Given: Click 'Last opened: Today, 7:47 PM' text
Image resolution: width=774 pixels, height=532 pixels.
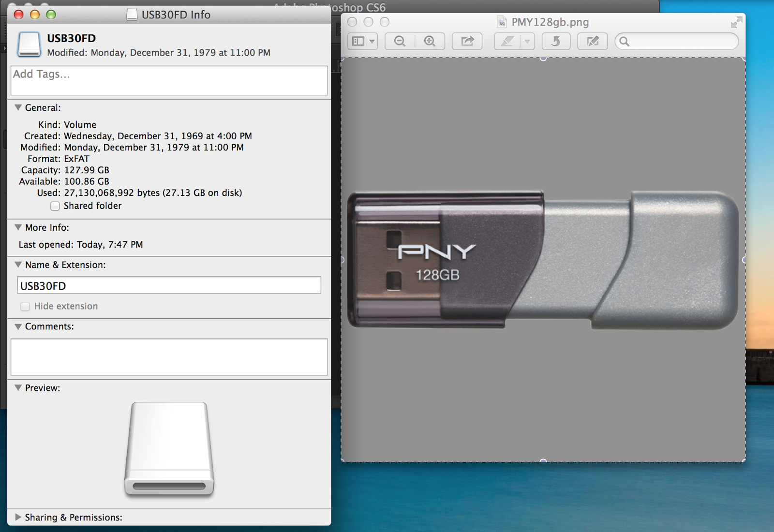Looking at the screenshot, I should pos(81,245).
